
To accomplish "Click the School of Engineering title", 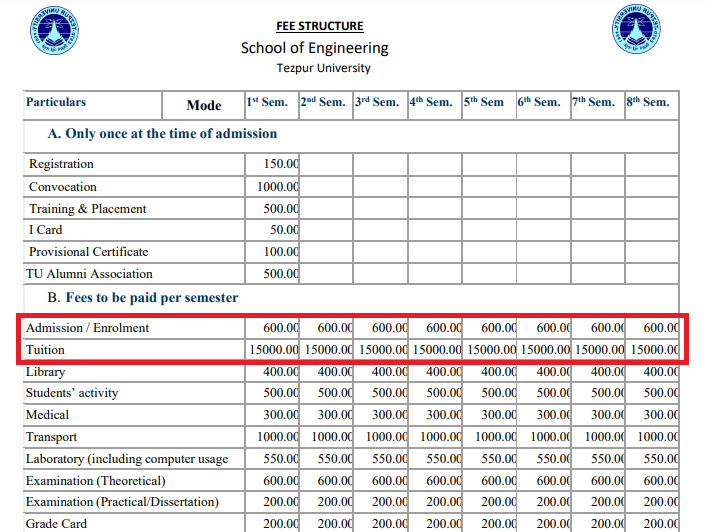I will coord(314,48).
